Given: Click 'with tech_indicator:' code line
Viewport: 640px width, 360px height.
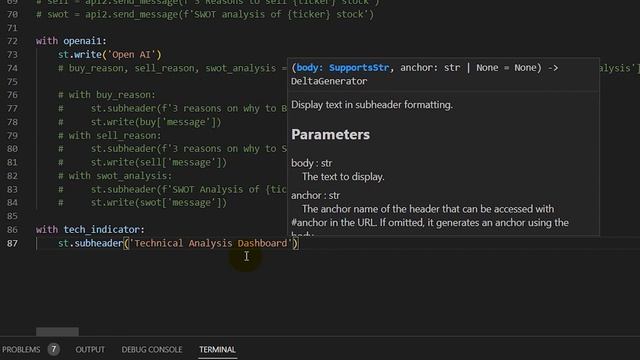Looking at the screenshot, I should (x=90, y=230).
